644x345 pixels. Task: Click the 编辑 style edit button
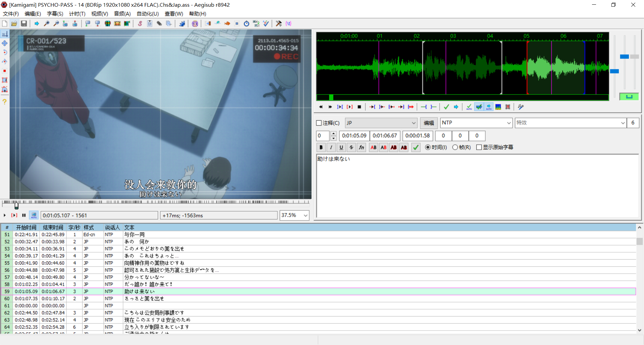[x=429, y=123]
